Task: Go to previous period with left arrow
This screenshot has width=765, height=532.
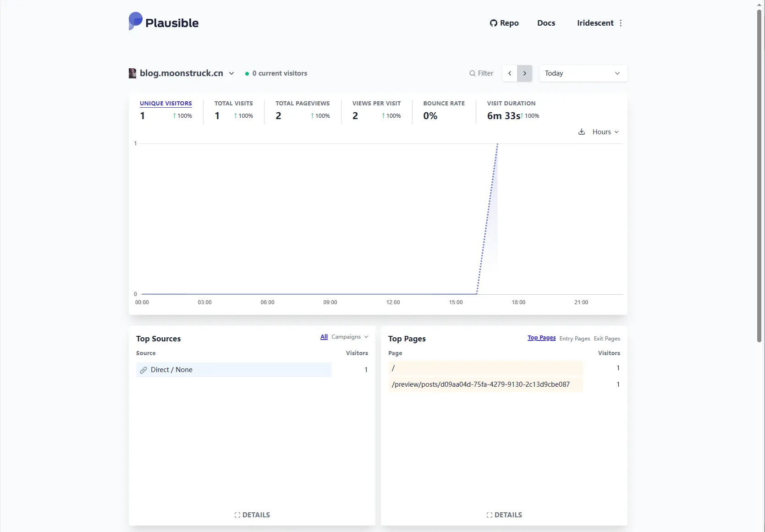Action: click(x=510, y=73)
